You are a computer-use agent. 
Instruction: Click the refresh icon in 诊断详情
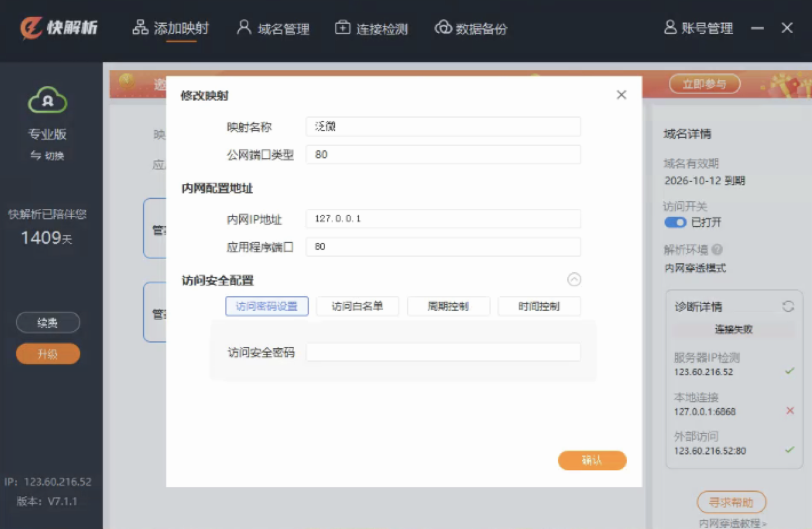point(787,307)
